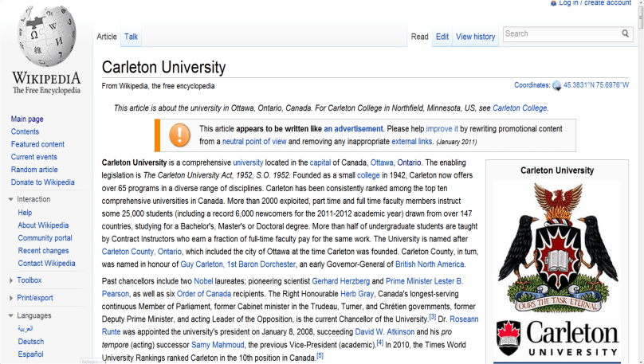The image size is (644, 364).
Task: Follow the 'capital' link
Action: [x=320, y=163]
